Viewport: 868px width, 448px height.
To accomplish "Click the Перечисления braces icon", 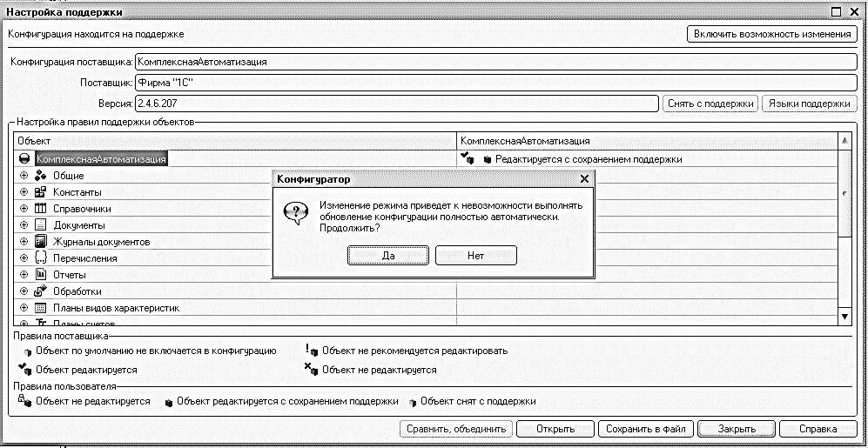I will [40, 258].
